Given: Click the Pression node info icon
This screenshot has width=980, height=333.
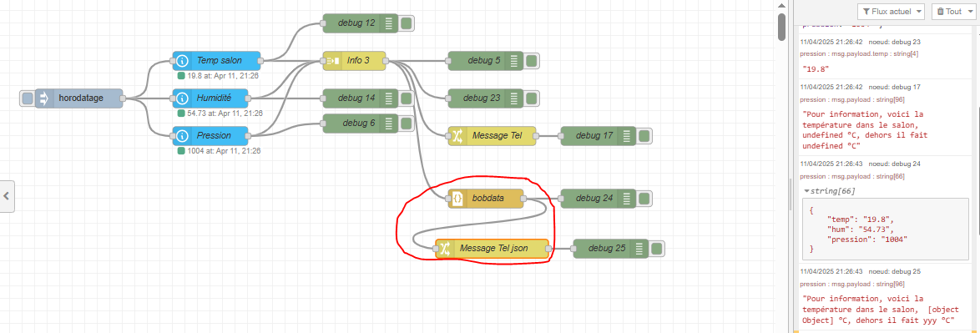Looking at the screenshot, I should pos(183,135).
